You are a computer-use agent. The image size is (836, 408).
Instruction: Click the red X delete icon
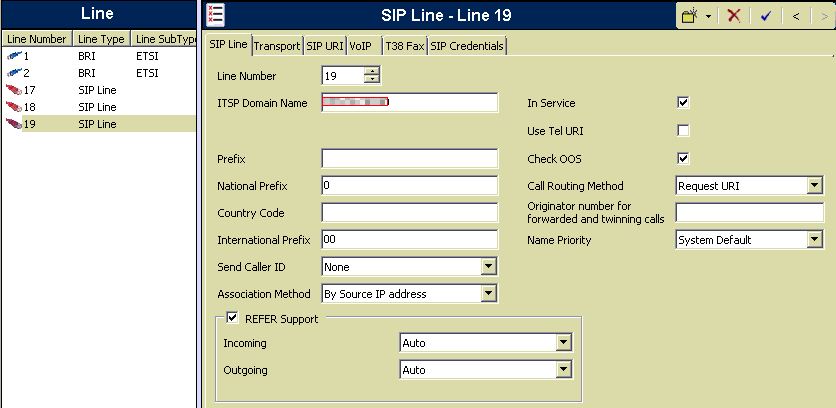(734, 15)
